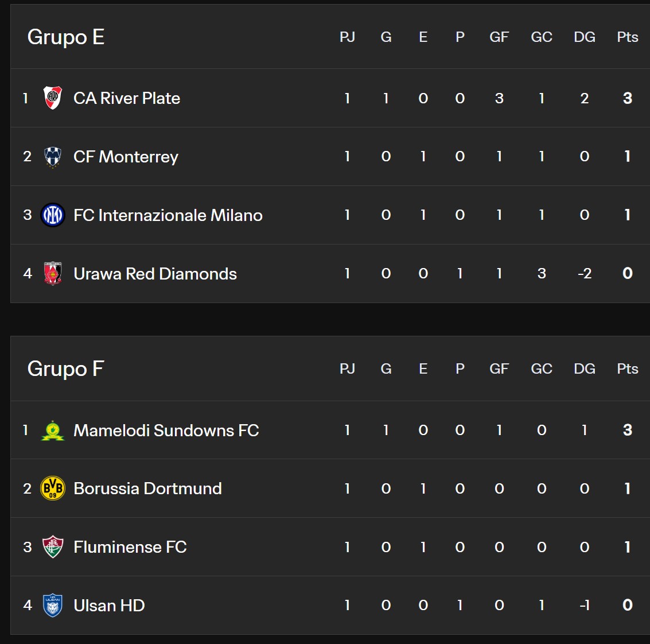This screenshot has width=650, height=644.
Task: Click the Inter Milan round logo
Action: coord(53,215)
